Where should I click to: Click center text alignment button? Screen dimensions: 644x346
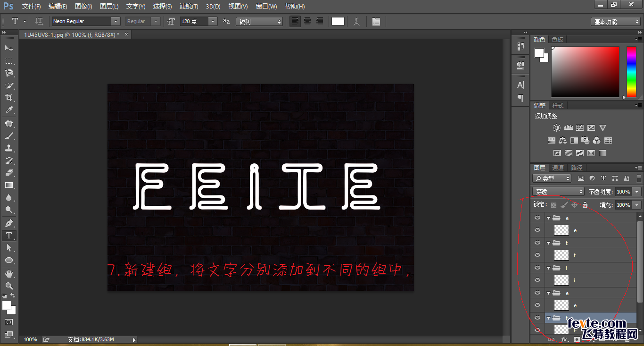[x=307, y=21]
